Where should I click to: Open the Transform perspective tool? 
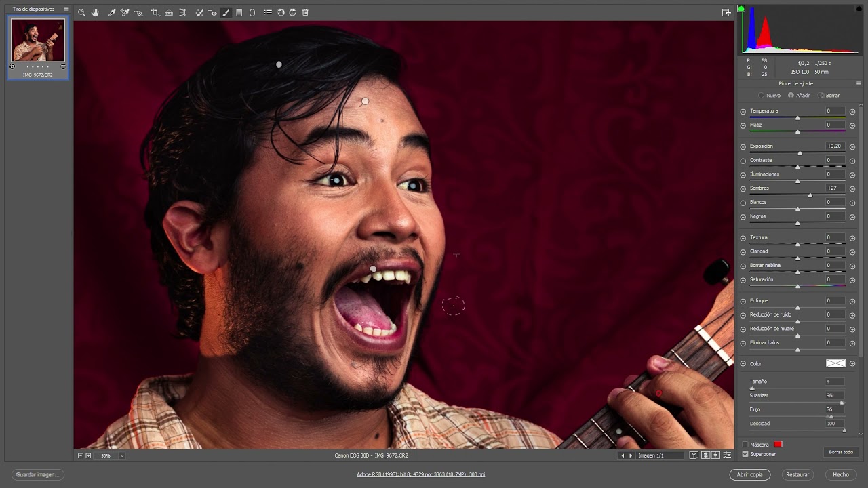click(x=182, y=12)
